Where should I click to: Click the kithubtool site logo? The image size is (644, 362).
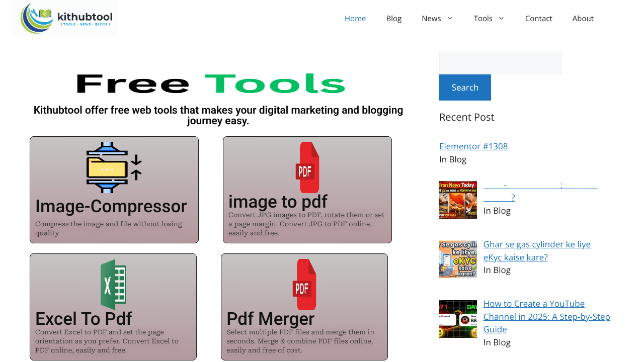click(65, 18)
